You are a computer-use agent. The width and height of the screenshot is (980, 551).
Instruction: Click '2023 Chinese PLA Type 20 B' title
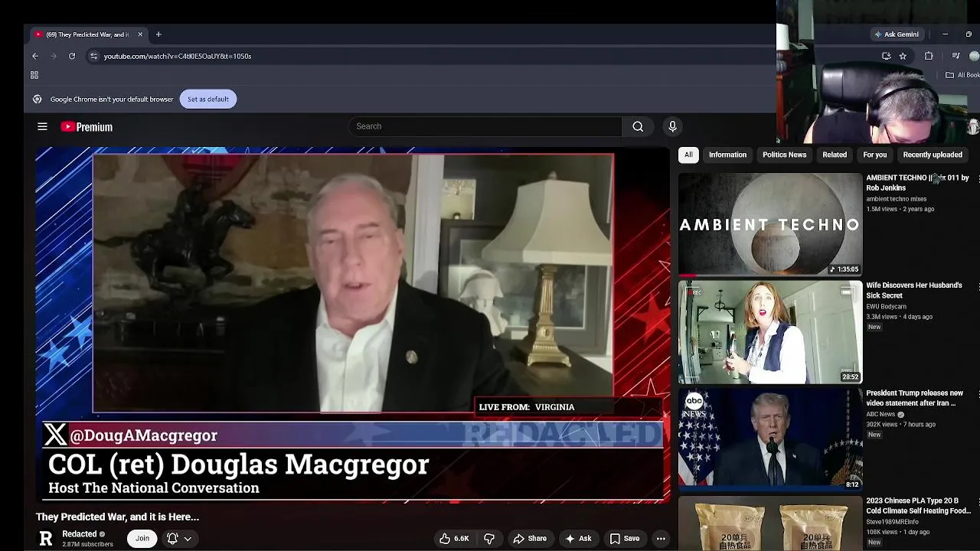[x=918, y=506]
